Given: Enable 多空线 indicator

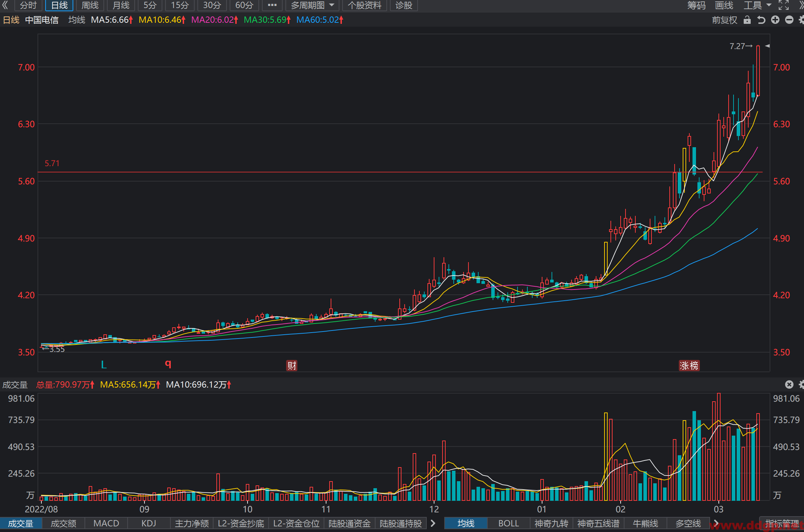Looking at the screenshot, I should 688,523.
